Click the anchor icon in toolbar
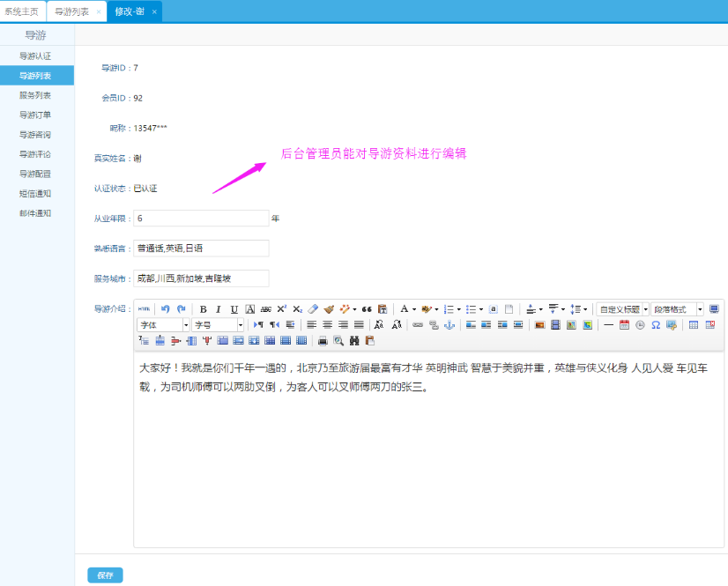728x586 pixels. click(448, 325)
